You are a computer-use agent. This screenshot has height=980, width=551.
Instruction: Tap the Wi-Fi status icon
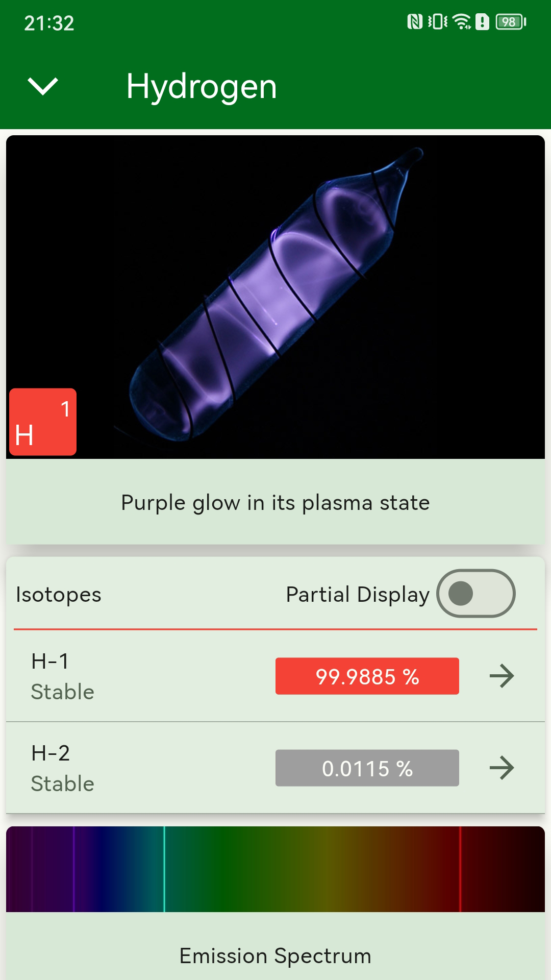(462, 22)
